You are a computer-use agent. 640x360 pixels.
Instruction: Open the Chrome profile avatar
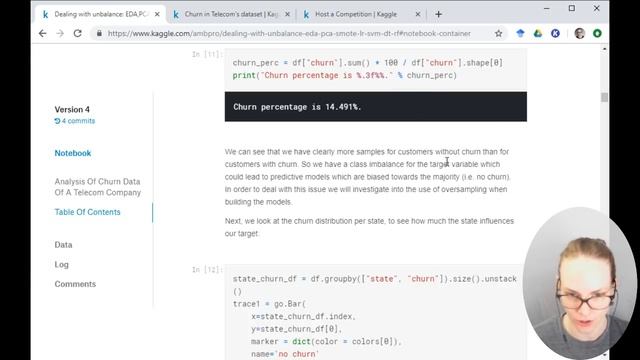click(580, 33)
